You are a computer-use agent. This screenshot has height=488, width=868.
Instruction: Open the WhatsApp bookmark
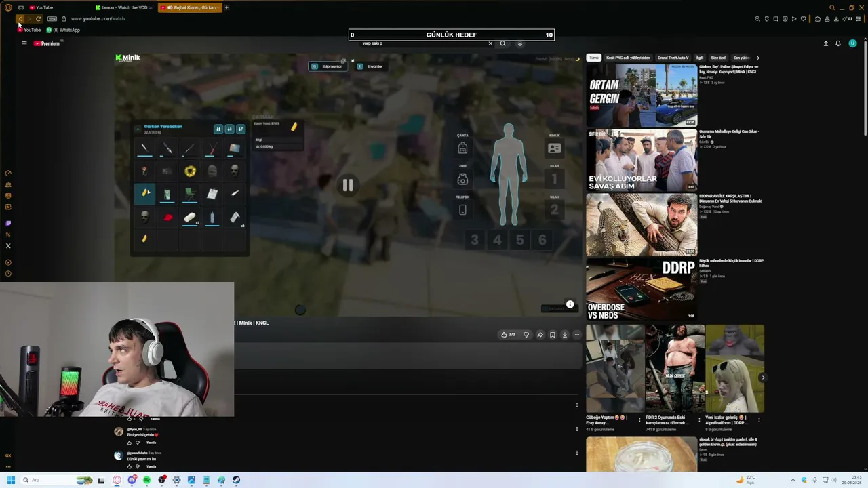(x=63, y=30)
